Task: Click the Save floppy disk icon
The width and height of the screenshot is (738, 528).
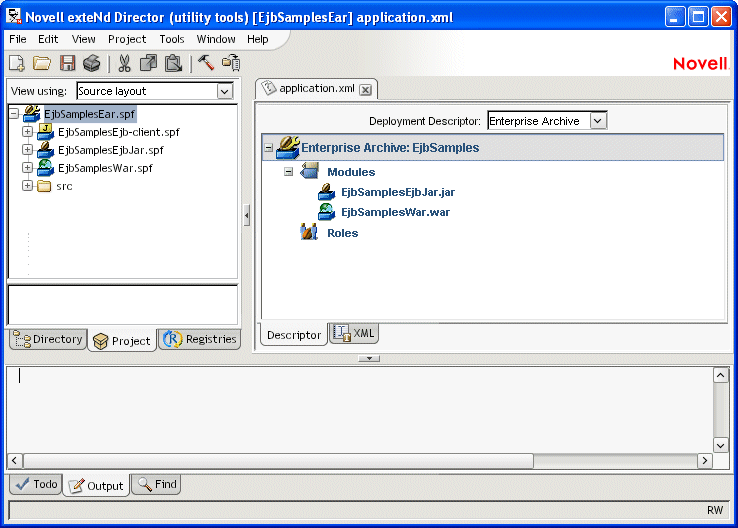Action: point(67,63)
